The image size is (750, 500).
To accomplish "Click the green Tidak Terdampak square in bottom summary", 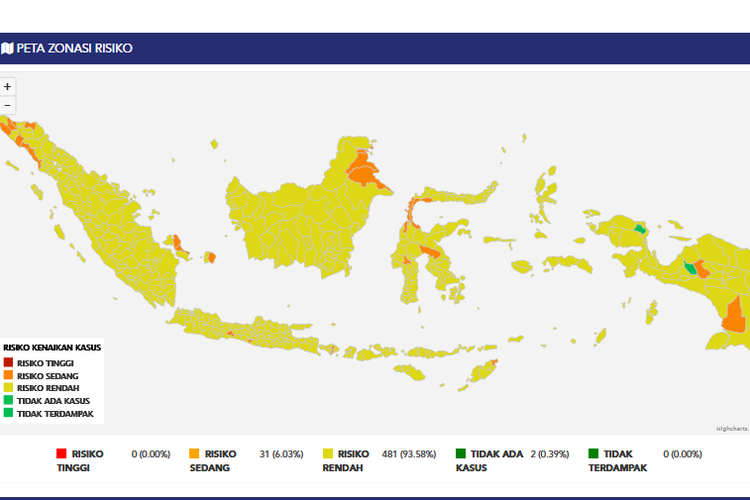I will click(594, 454).
